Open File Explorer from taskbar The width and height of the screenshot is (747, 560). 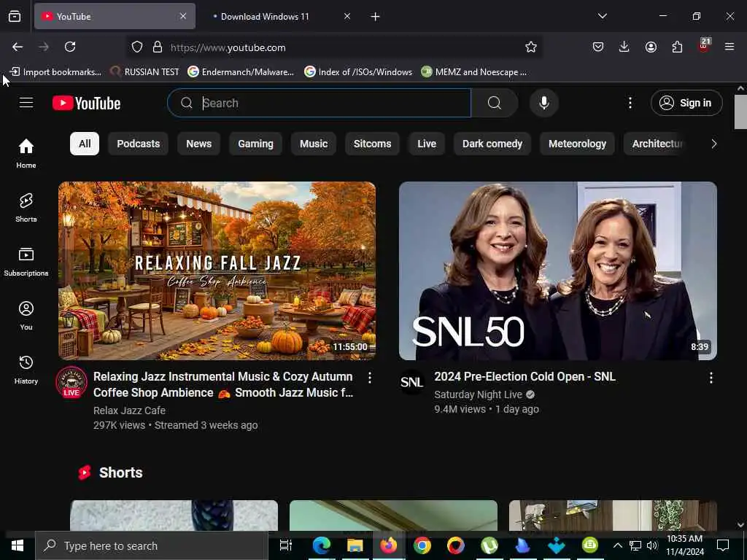(x=355, y=545)
